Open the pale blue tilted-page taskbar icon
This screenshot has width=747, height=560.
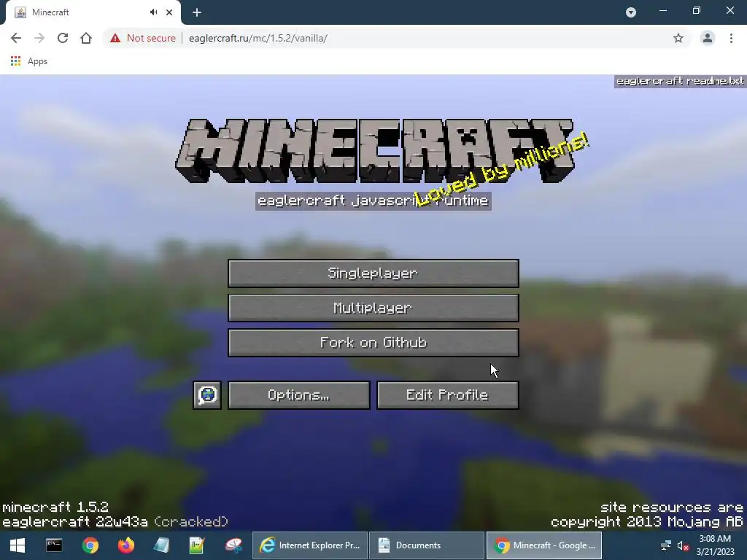[161, 545]
